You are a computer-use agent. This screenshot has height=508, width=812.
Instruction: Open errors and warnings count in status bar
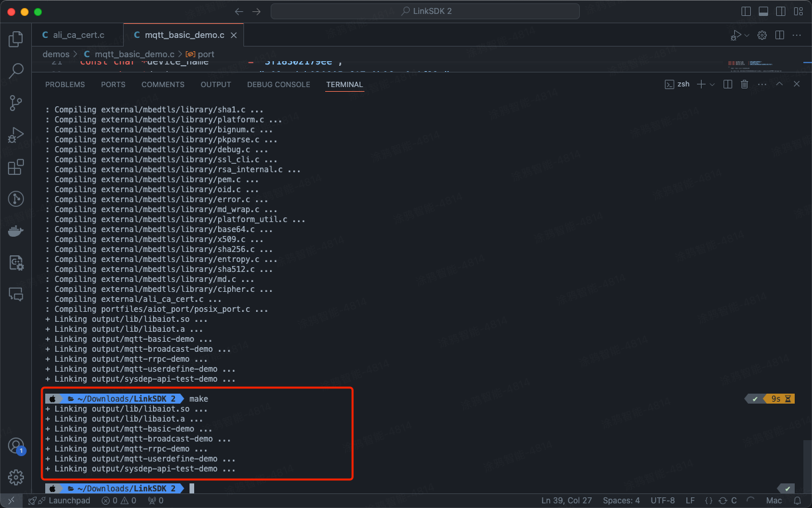pos(119,501)
